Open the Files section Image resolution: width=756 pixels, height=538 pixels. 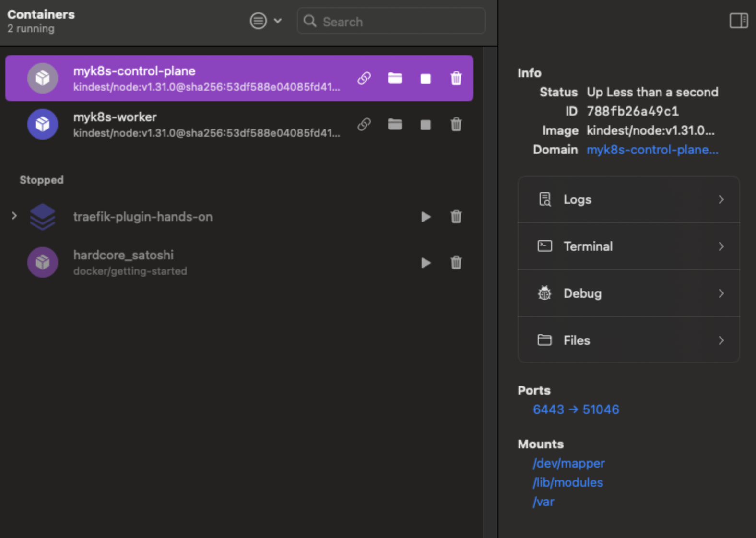pyautogui.click(x=628, y=340)
